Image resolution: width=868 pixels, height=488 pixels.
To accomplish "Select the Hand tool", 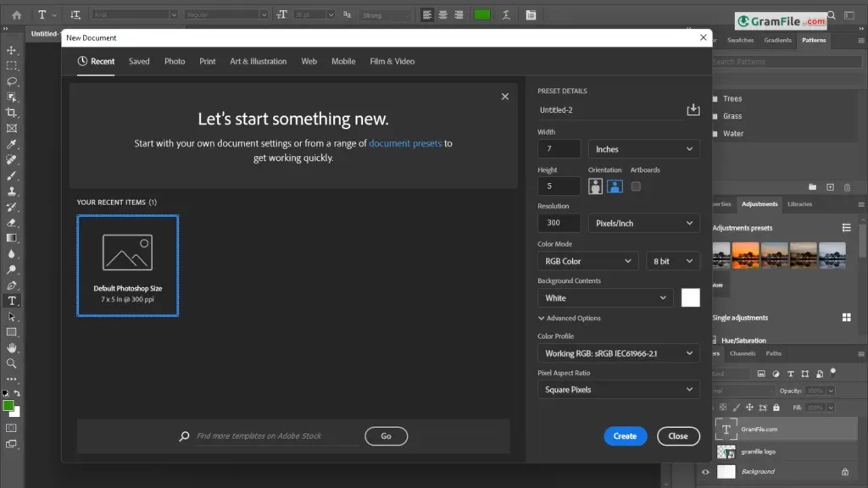I will pos(11,348).
